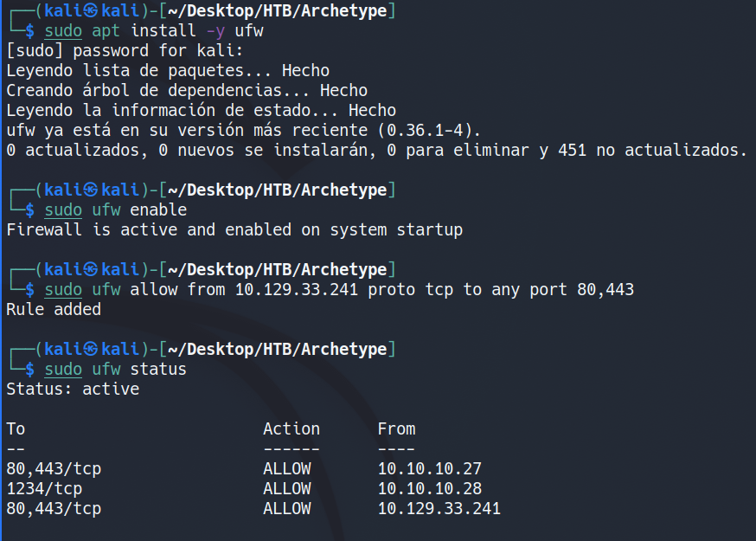
Task: Click the 'Rule added' output line
Action: (x=54, y=309)
